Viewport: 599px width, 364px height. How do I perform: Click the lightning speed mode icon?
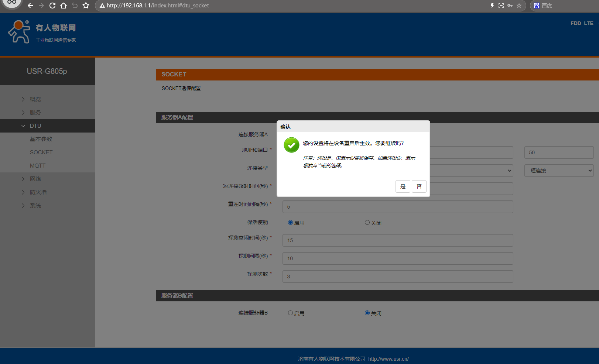(x=492, y=6)
